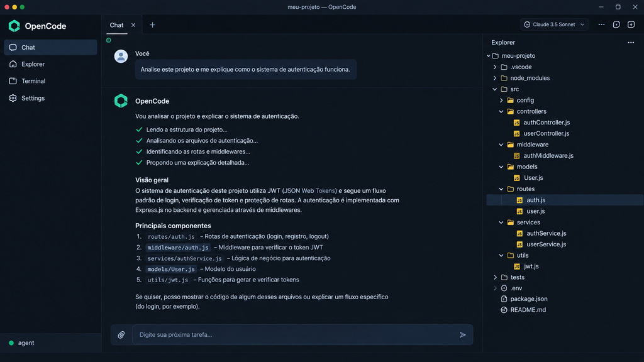The height and width of the screenshot is (362, 644).
Task: Click the OpenCode logo icon in sidebar
Action: [x=14, y=26]
